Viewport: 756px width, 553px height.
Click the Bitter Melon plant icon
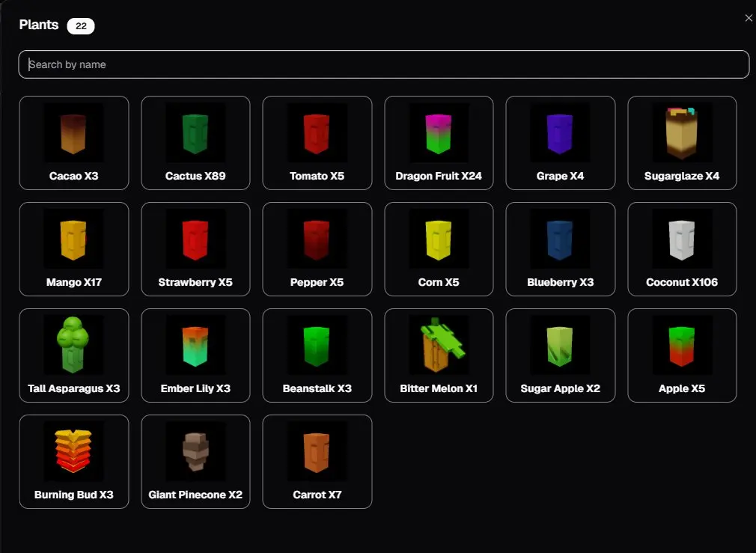click(x=439, y=345)
